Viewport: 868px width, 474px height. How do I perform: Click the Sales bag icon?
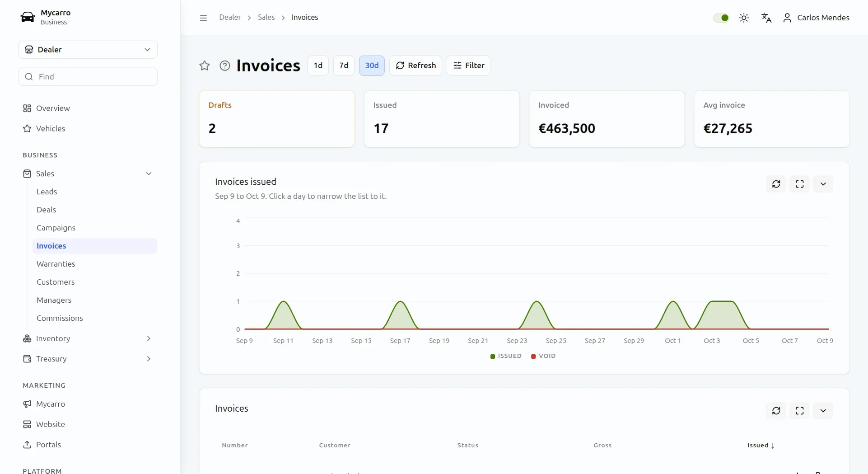pos(27,174)
